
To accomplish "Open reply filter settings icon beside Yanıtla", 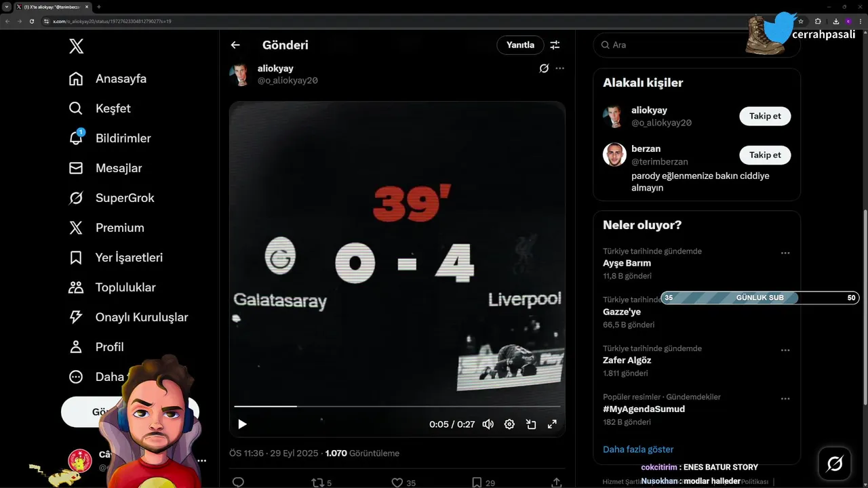I will pyautogui.click(x=555, y=45).
